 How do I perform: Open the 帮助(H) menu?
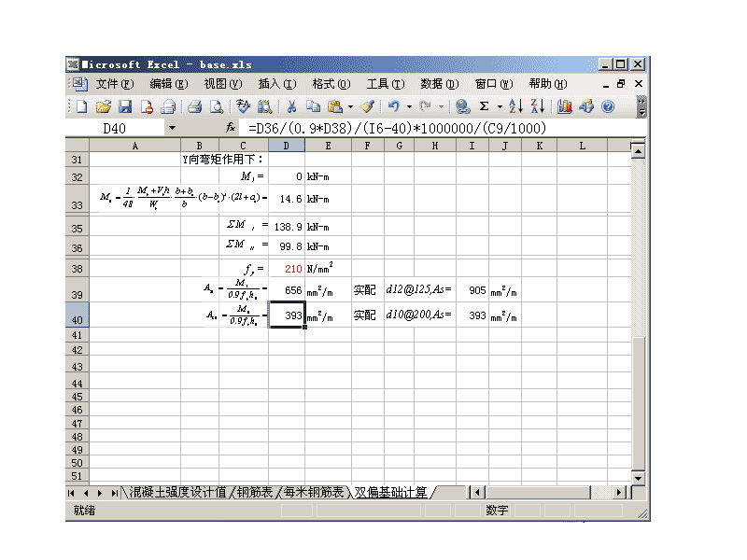point(548,84)
